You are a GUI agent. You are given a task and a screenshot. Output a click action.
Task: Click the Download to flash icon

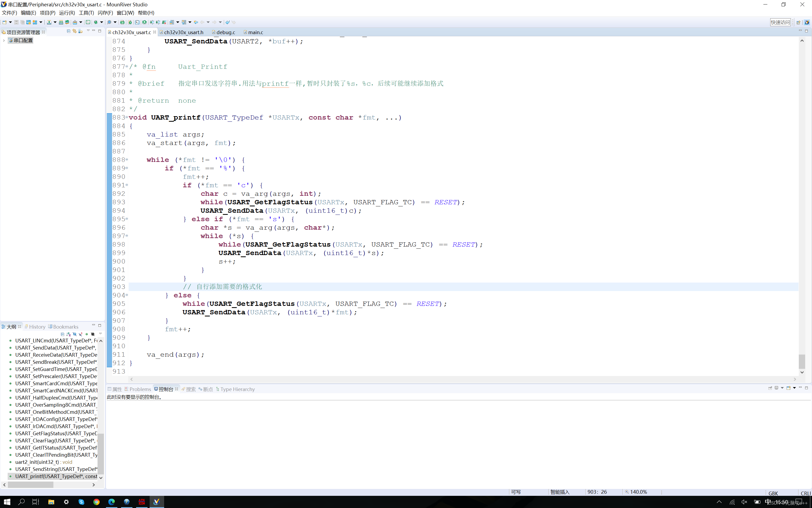coord(75,22)
